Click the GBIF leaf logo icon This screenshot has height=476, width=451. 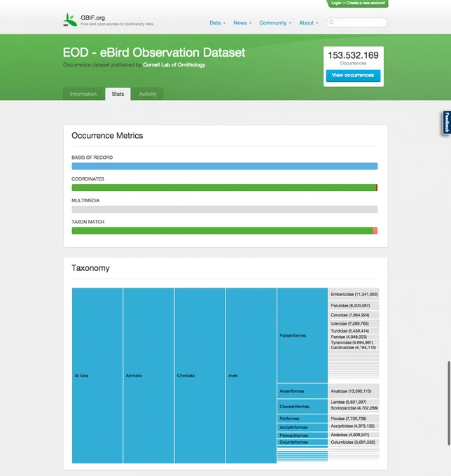tap(69, 20)
